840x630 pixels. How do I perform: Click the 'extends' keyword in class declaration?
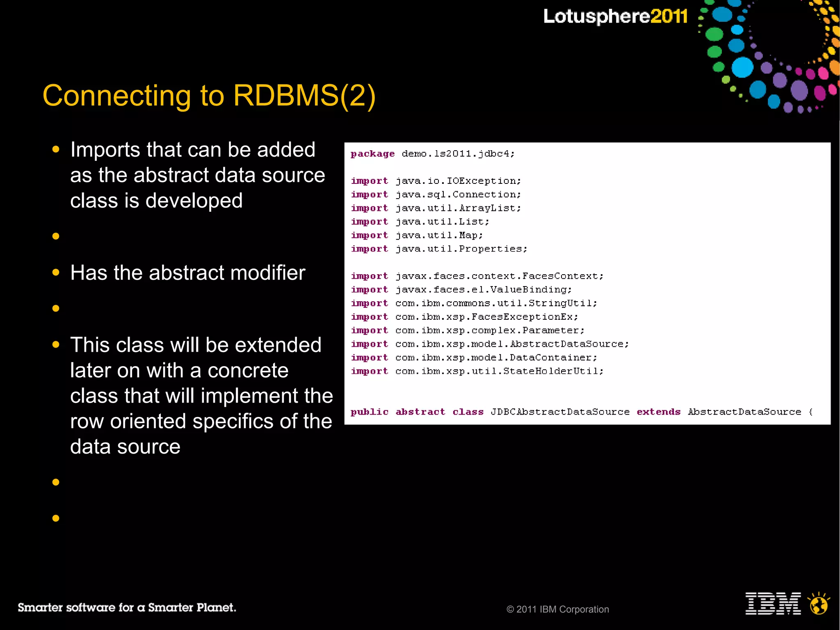[x=658, y=412]
